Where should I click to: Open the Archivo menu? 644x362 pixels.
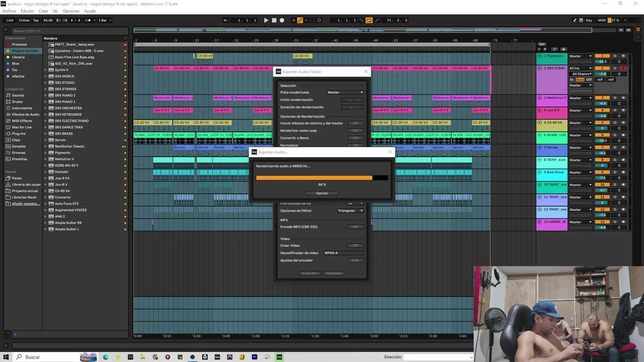(9, 11)
